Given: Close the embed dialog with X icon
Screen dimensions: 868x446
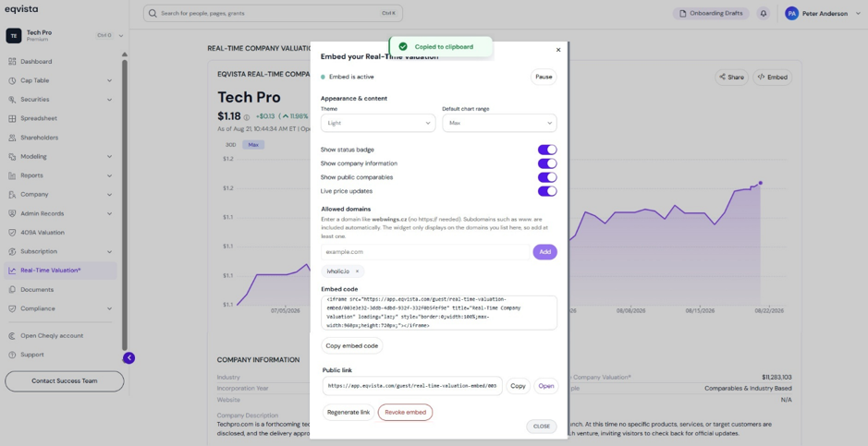Looking at the screenshot, I should click(558, 50).
